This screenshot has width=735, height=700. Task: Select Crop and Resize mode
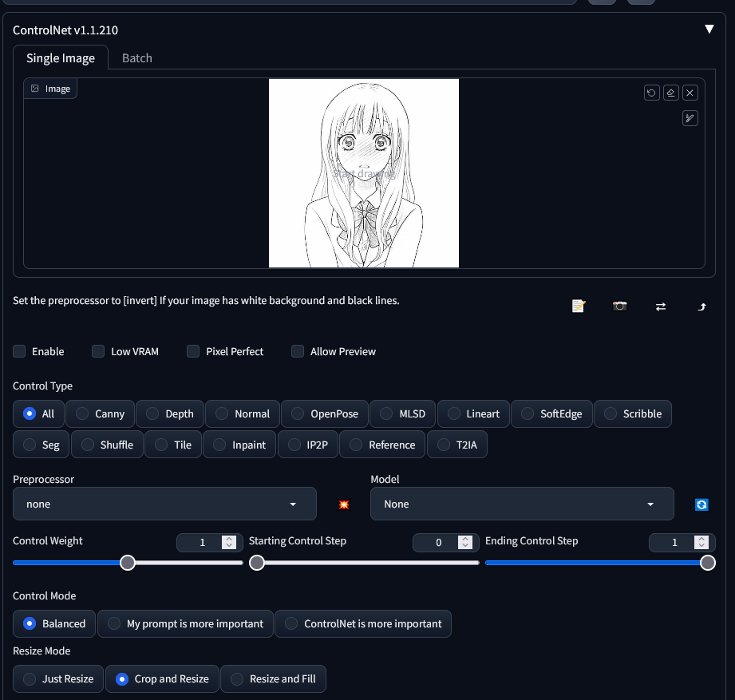(x=162, y=679)
